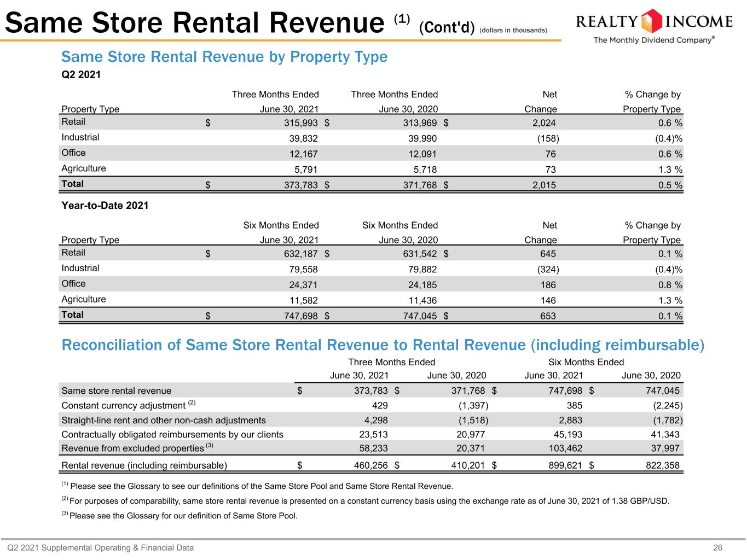Click the Six Months Ended June 30, 2021 column header
Image resolution: width=747 pixels, height=560 pixels.
coord(281,232)
